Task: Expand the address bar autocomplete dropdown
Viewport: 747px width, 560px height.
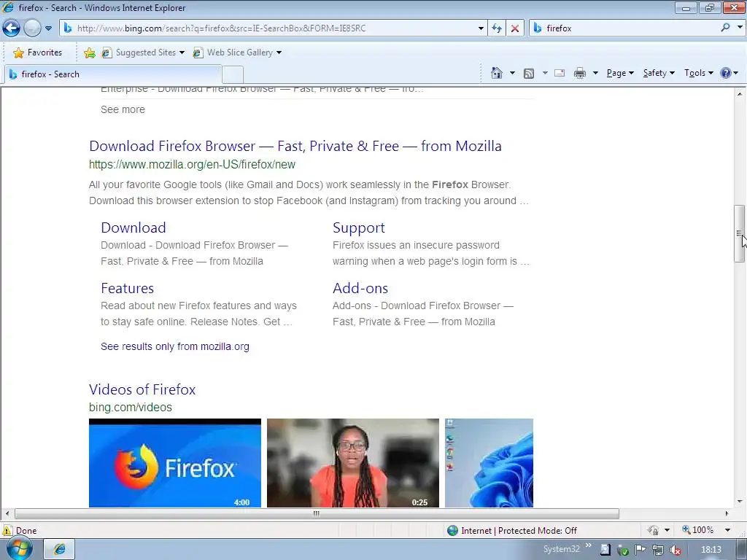Action: click(x=481, y=28)
